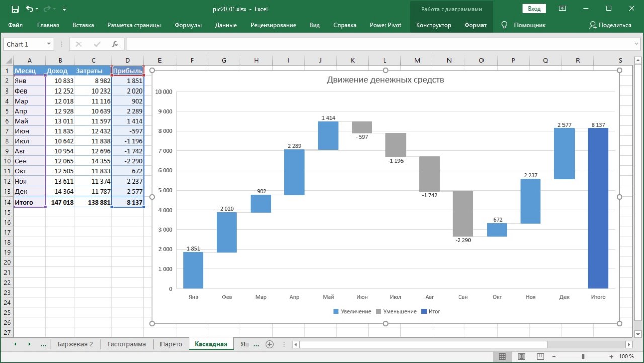Viewport: 644px width, 363px height.
Task: Switch to Page Break Preview icon
Action: pyautogui.click(x=540, y=356)
